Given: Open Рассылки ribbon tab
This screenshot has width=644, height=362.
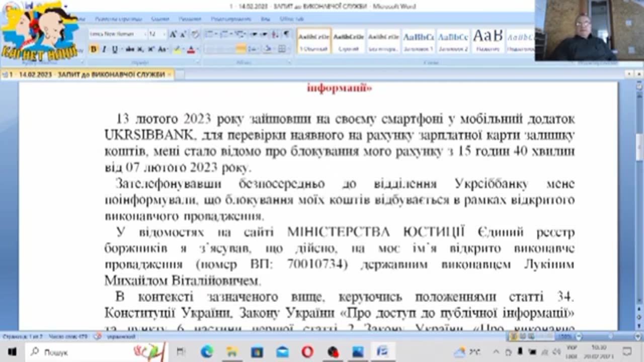Looking at the screenshot, I should point(190,19).
